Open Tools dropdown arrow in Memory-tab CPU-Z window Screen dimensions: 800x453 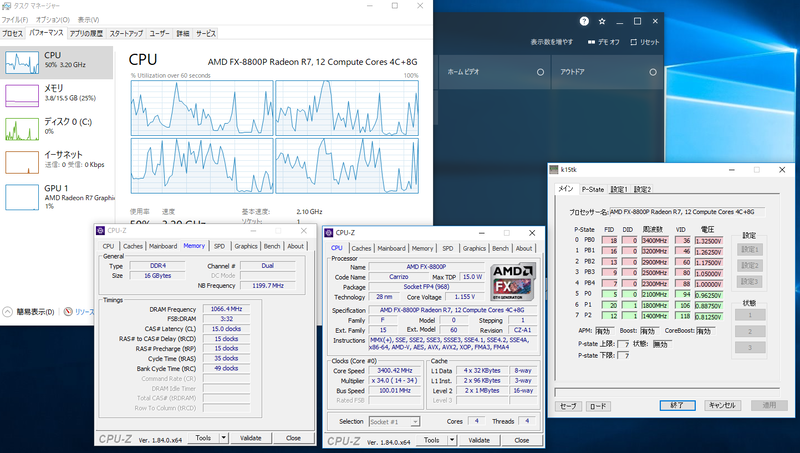(x=223, y=438)
